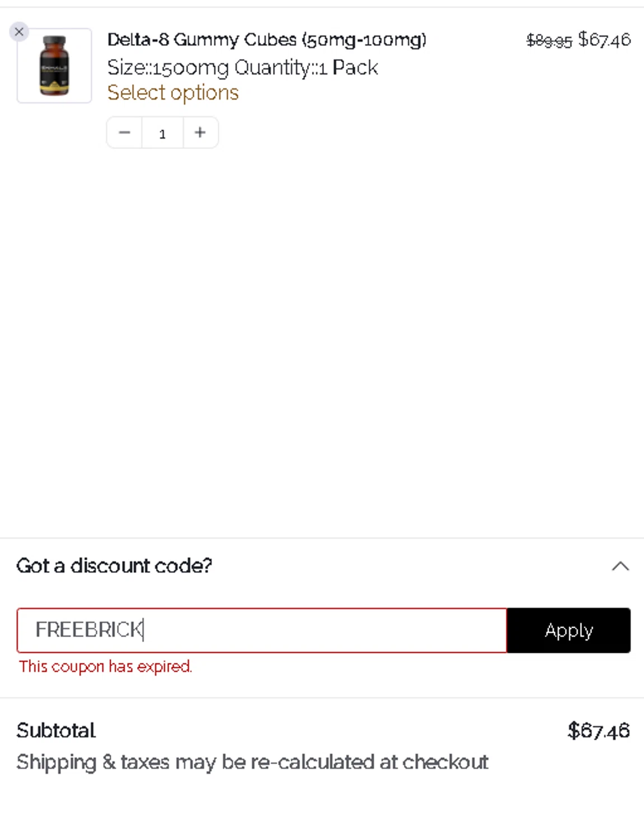Click the FREEBRICK discount code field

261,630
